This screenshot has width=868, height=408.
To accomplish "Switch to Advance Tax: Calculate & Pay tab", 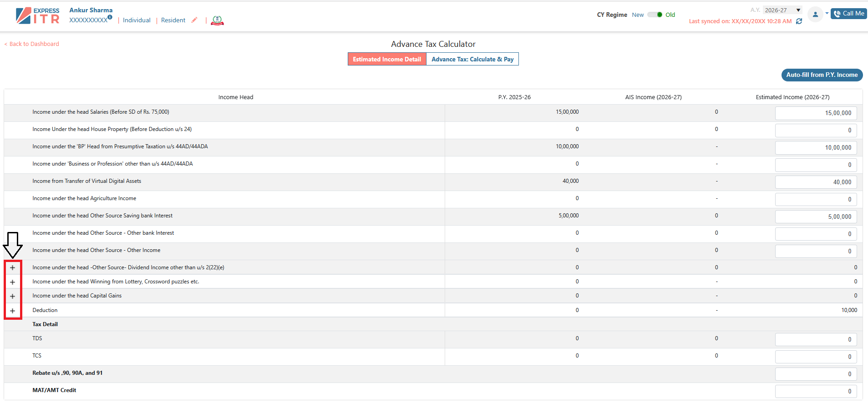I will (472, 59).
